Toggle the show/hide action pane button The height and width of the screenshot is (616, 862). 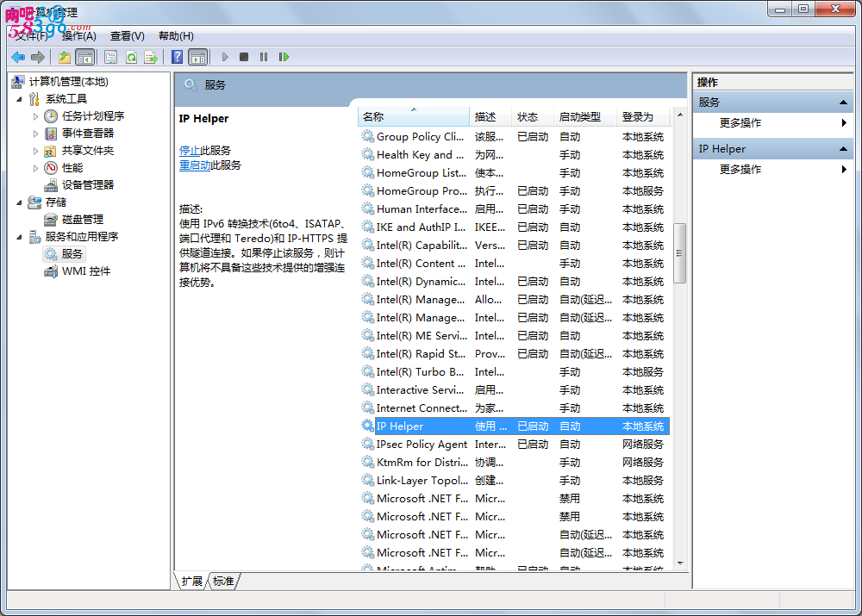198,57
